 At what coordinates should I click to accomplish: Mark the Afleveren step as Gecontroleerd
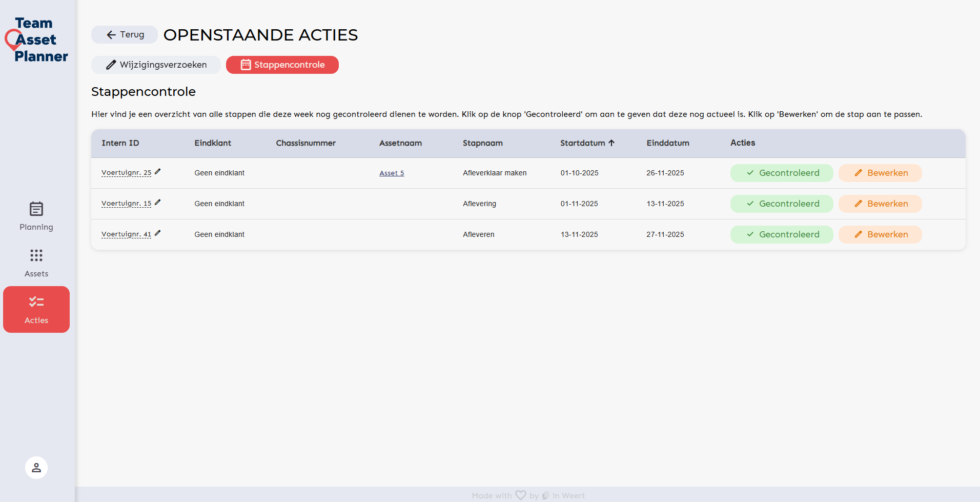781,234
